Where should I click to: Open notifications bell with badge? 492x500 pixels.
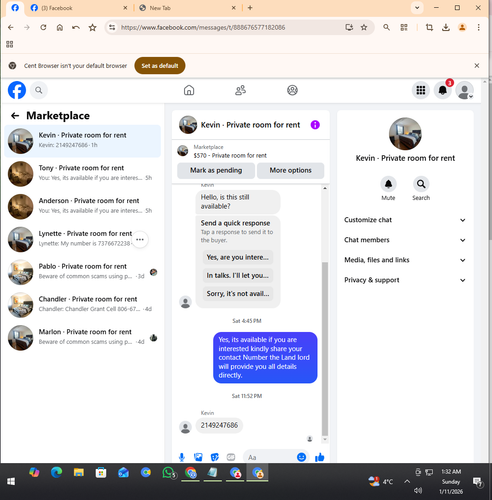pyautogui.click(x=443, y=90)
